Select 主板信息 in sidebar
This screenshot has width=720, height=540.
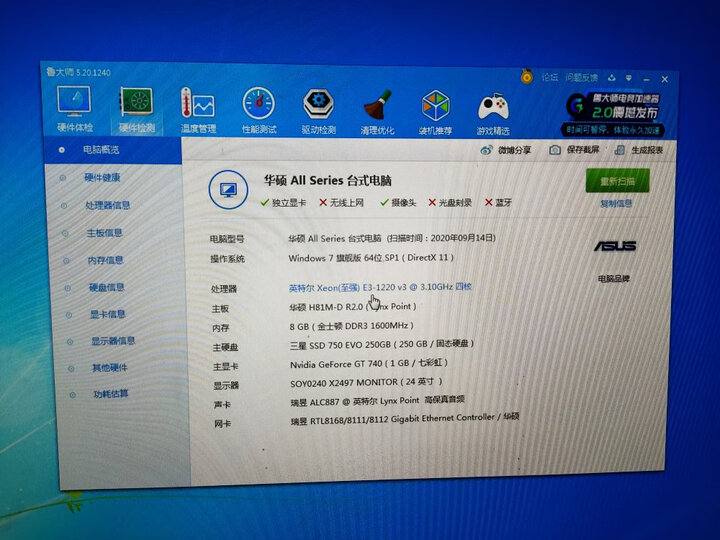(x=105, y=233)
